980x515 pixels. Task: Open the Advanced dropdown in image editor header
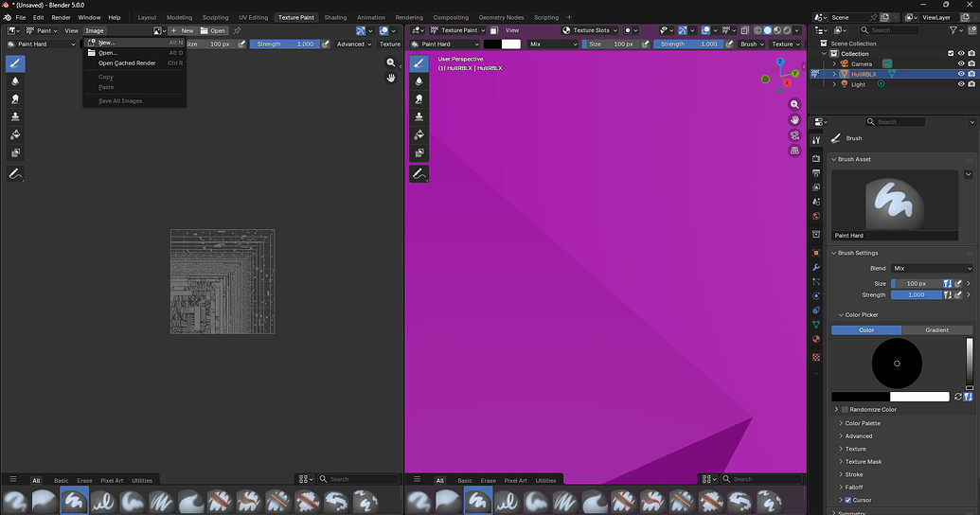coord(354,44)
